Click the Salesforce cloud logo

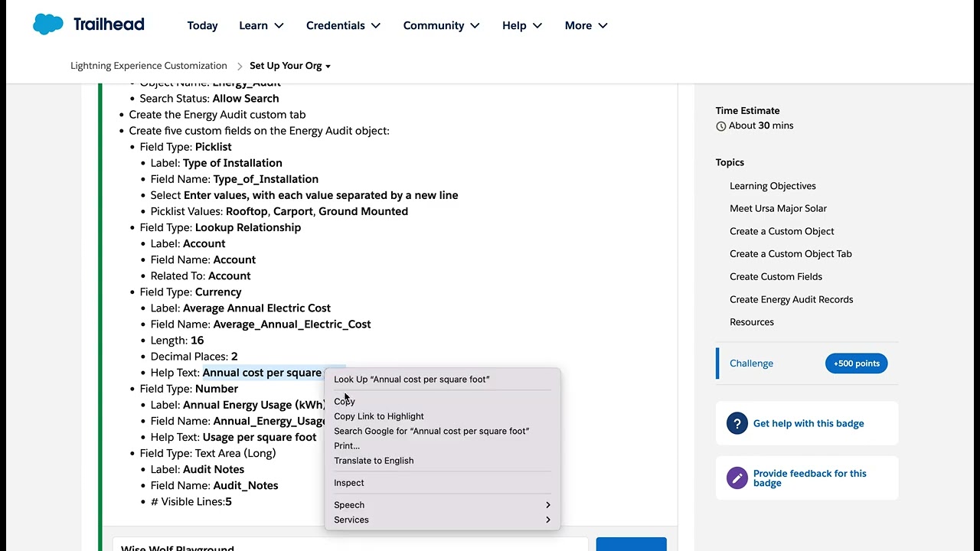pyautogui.click(x=47, y=24)
